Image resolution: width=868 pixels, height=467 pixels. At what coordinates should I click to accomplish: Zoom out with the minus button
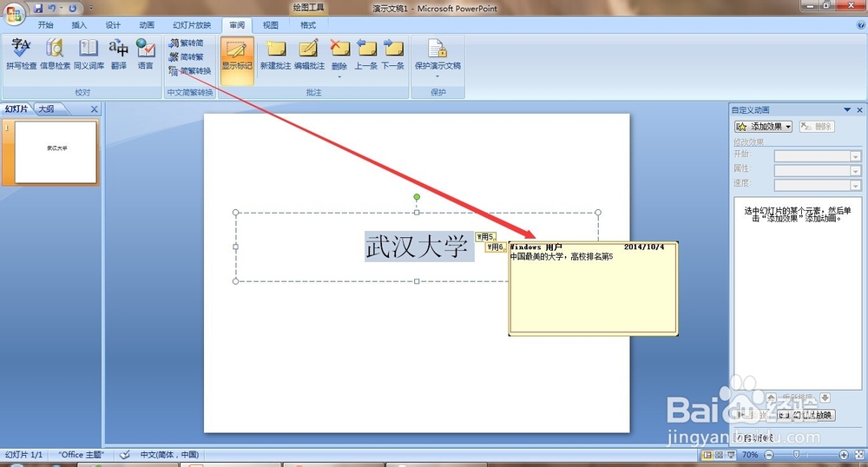pos(769,455)
